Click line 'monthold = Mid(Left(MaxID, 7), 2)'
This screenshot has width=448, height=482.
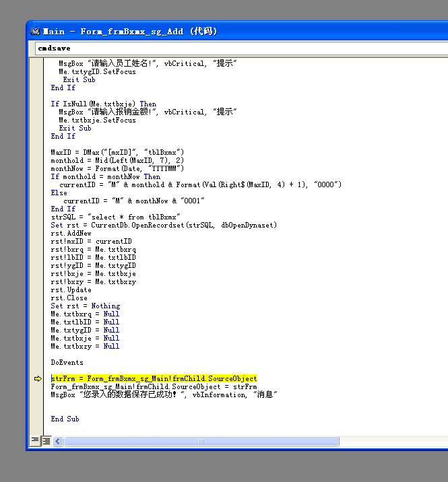click(x=117, y=160)
